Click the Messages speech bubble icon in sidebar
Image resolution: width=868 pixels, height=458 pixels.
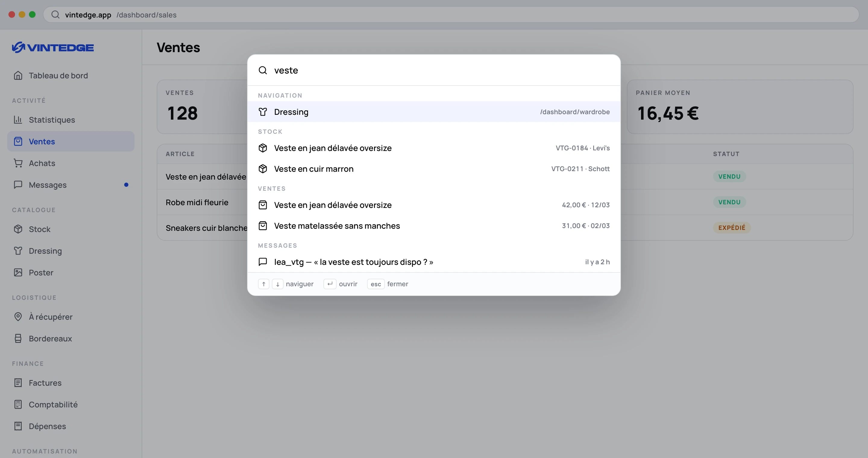tap(18, 184)
